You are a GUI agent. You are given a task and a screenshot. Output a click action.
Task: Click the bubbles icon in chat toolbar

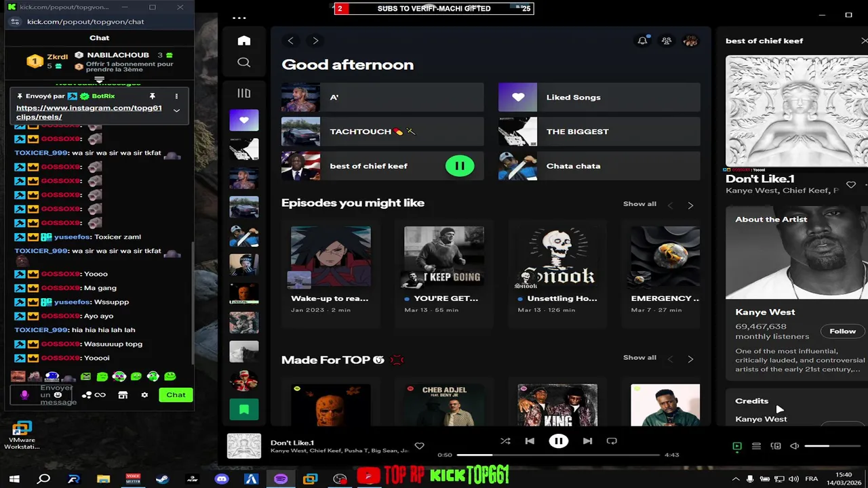pos(86,394)
